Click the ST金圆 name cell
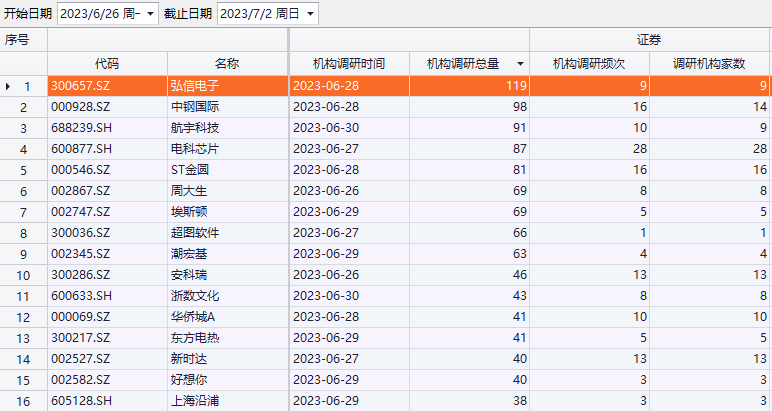772x411 pixels. pyautogui.click(x=190, y=170)
